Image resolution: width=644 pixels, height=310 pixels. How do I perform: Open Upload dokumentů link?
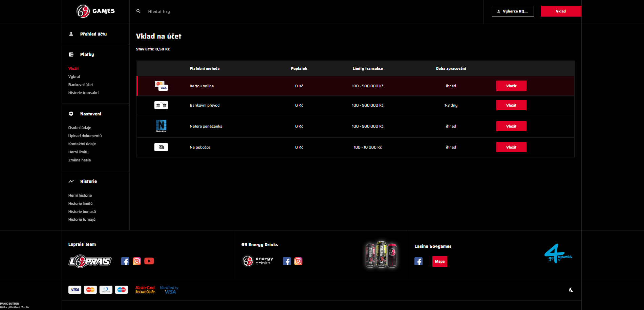[x=85, y=136]
